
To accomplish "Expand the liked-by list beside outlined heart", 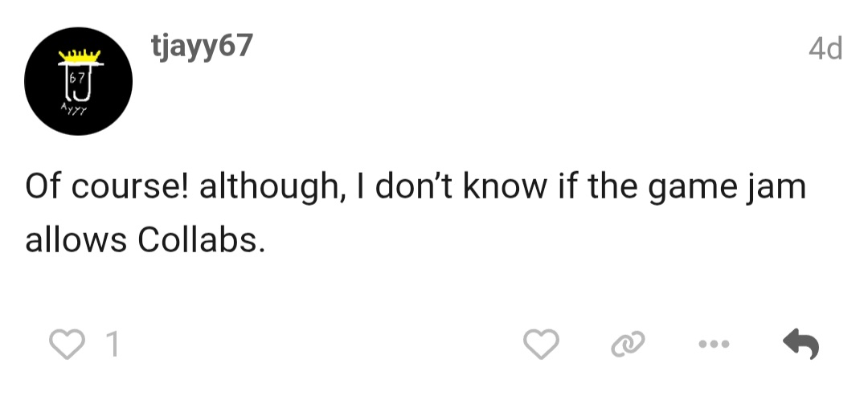I will (113, 345).
